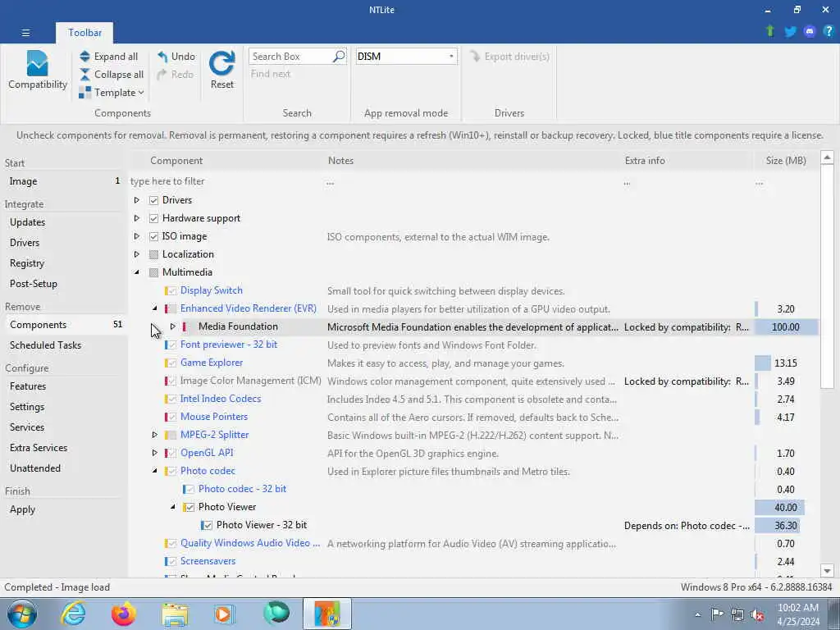Collapse the Multimedia tree node
Image resolution: width=840 pixels, height=630 pixels.
137,272
